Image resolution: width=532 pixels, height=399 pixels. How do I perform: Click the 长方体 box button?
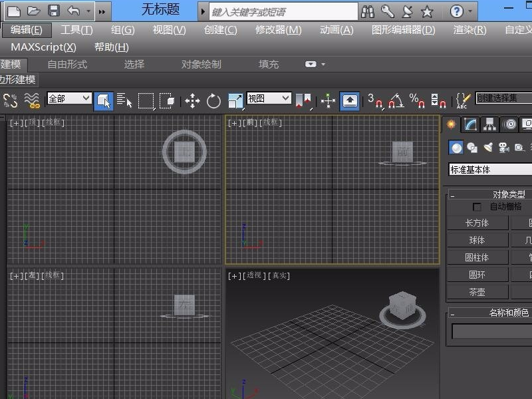click(x=477, y=223)
